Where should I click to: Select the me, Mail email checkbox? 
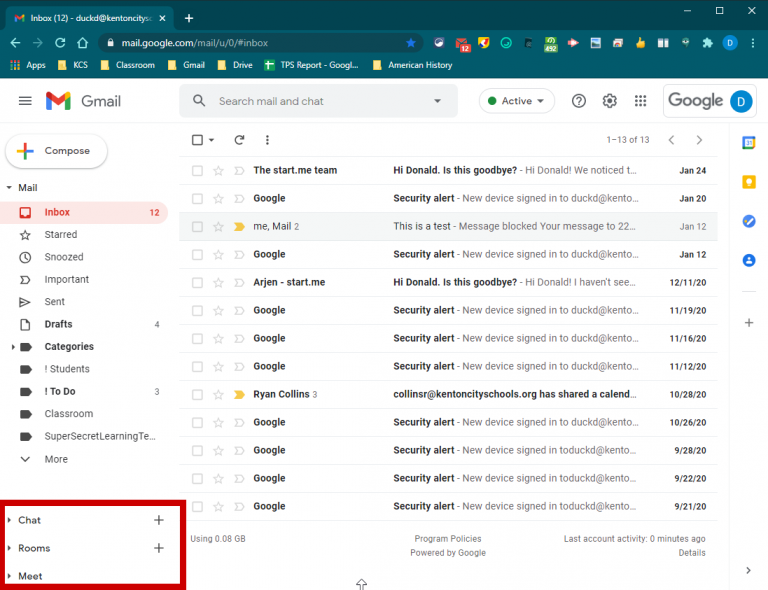click(197, 227)
